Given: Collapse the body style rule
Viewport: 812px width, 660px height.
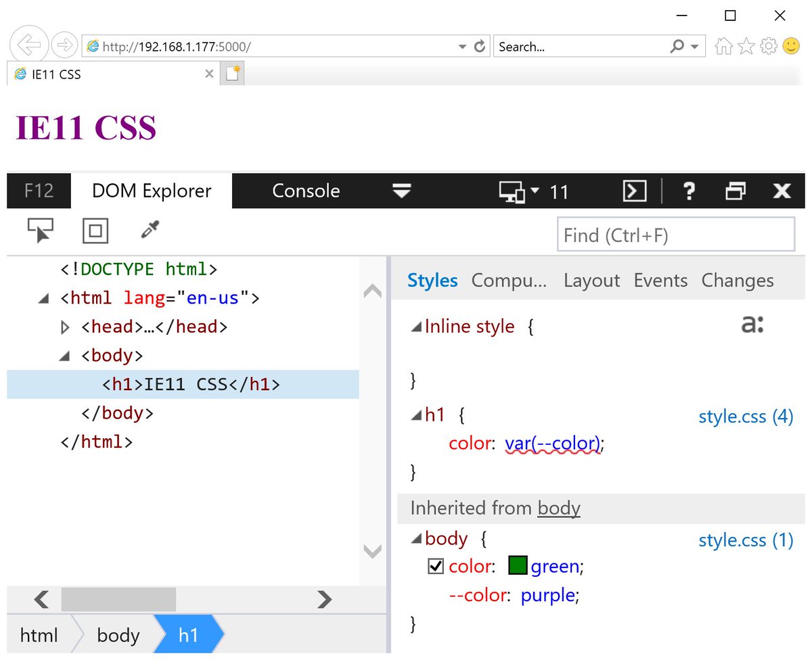Looking at the screenshot, I should (416, 539).
